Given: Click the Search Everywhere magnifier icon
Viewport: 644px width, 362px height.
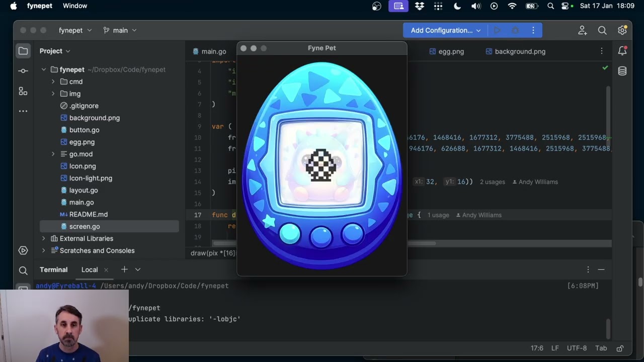Looking at the screenshot, I should point(602,30).
